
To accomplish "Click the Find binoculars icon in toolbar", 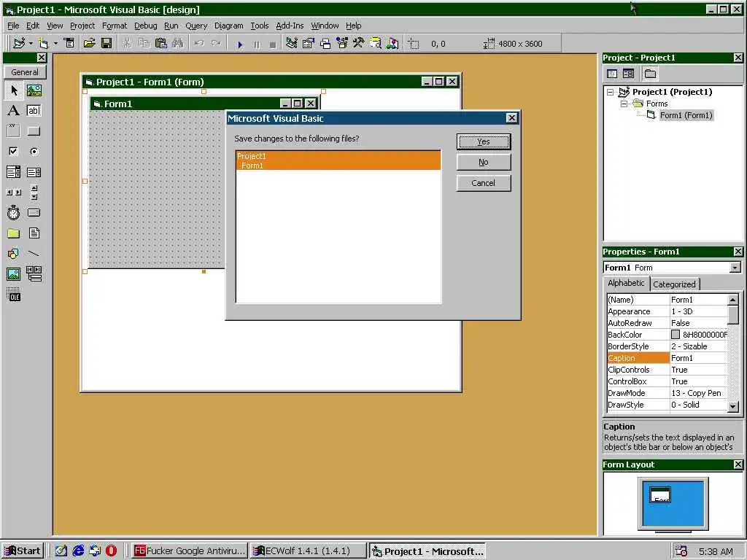I will (x=178, y=43).
